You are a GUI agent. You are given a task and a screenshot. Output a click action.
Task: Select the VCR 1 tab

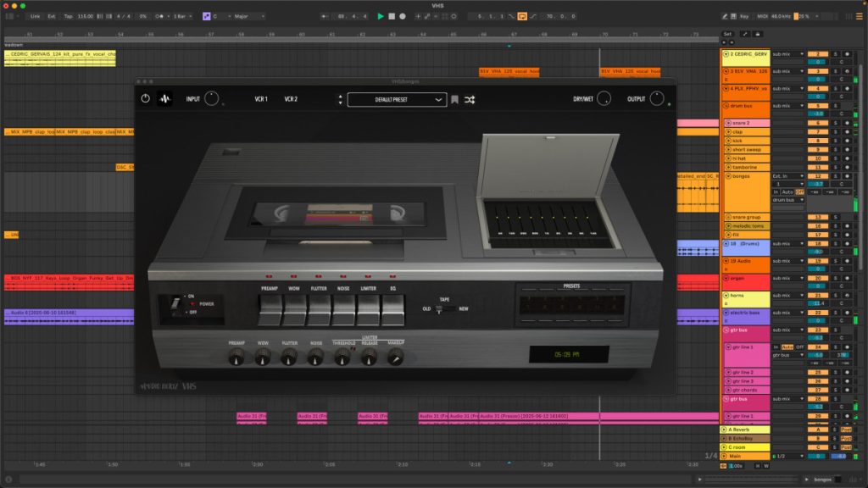point(261,99)
